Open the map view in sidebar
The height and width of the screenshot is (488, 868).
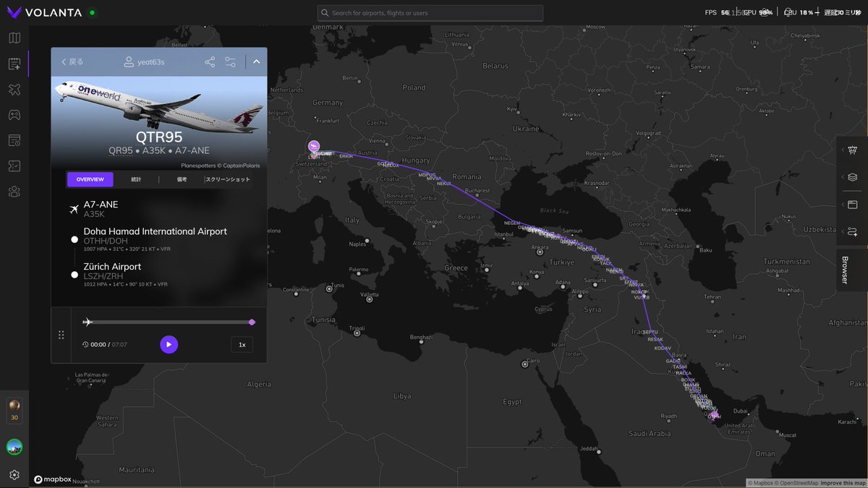[14, 38]
